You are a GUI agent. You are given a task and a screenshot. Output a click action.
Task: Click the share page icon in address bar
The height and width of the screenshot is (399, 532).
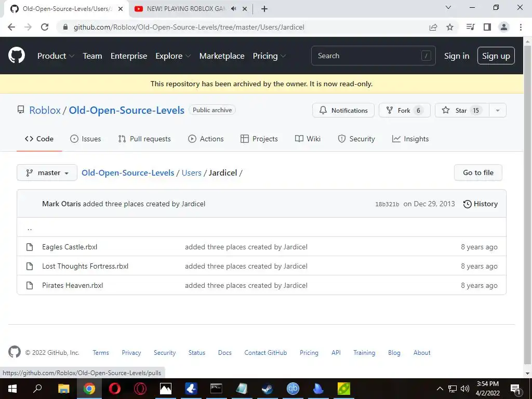[x=433, y=27]
